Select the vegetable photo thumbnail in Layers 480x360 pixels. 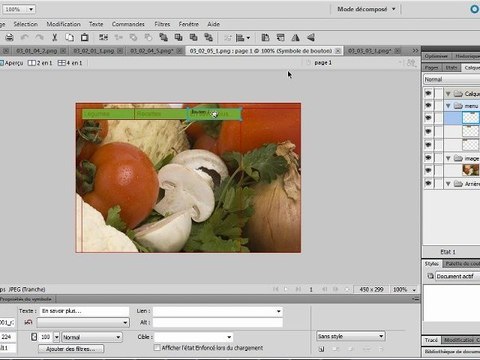click(470, 170)
